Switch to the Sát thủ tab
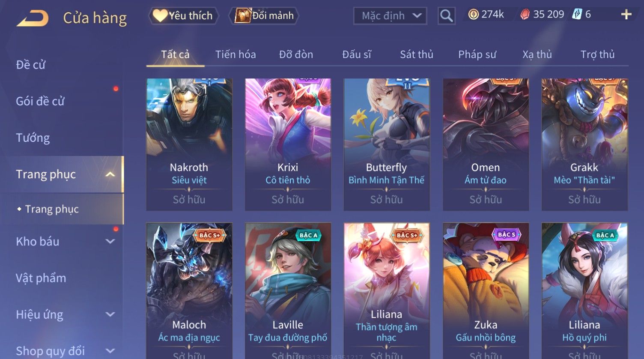Viewport: 644px width, 359px height. pyautogui.click(x=417, y=54)
